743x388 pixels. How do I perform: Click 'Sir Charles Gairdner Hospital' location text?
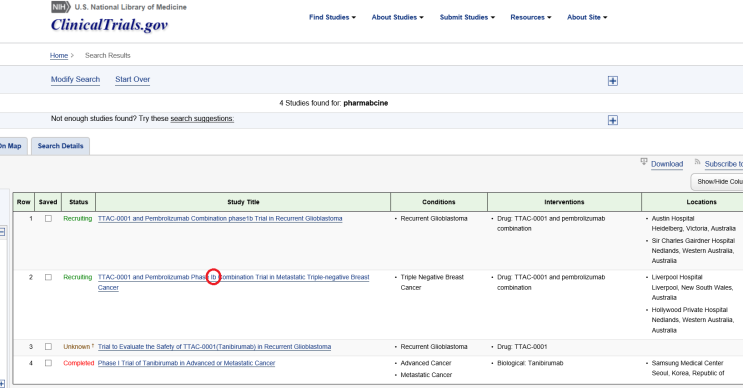click(693, 241)
